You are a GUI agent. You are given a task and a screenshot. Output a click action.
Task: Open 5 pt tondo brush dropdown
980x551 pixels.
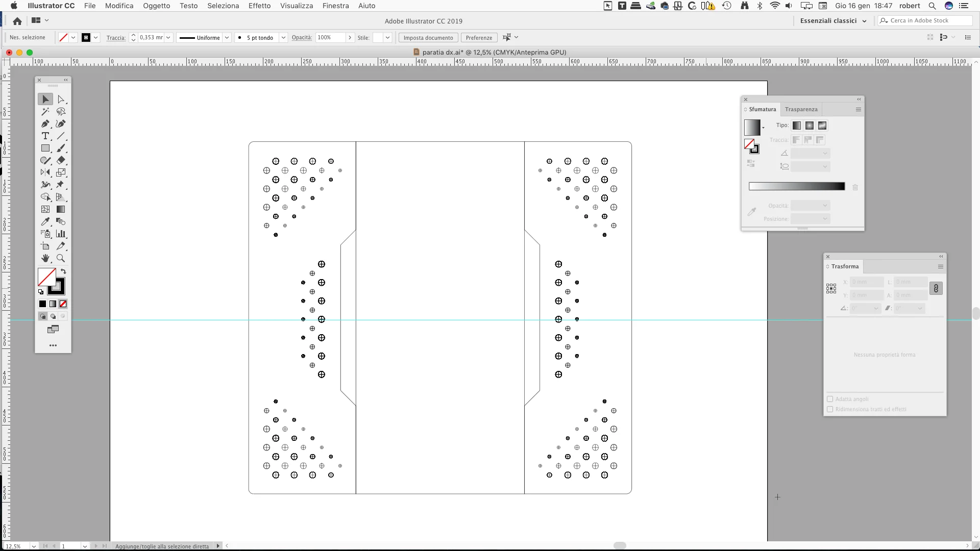tap(283, 37)
